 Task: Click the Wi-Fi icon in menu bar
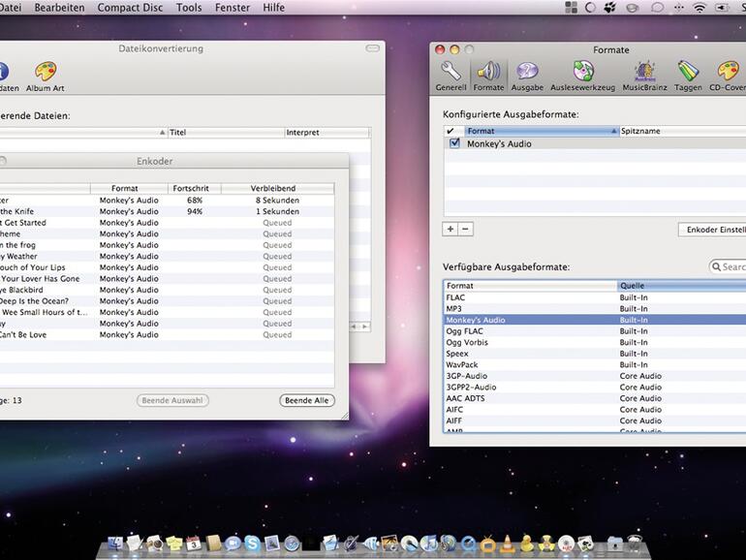tap(699, 8)
